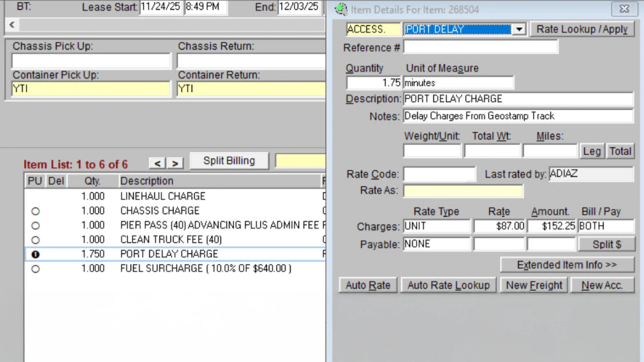Select the CLEAN TRUCK FEE radio button
644x362 pixels.
(x=36, y=240)
